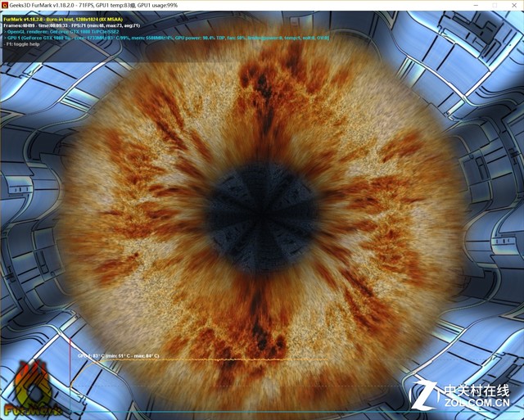
Task: Click the dark center of the furry donut
Action: (x=250, y=202)
